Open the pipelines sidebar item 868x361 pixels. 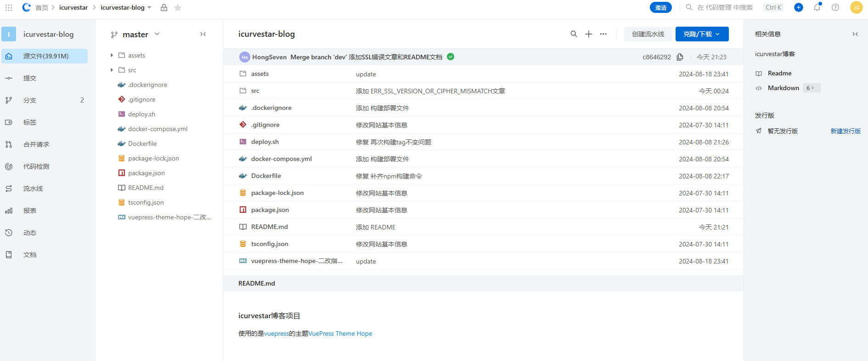coord(33,189)
